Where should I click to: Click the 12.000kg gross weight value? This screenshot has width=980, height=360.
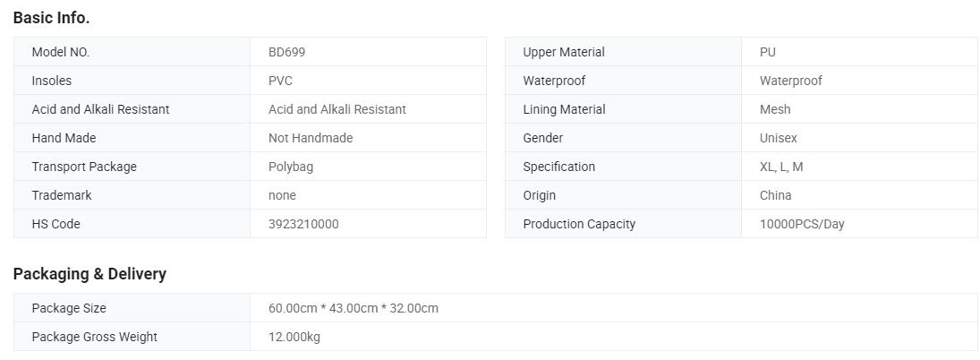(x=294, y=337)
